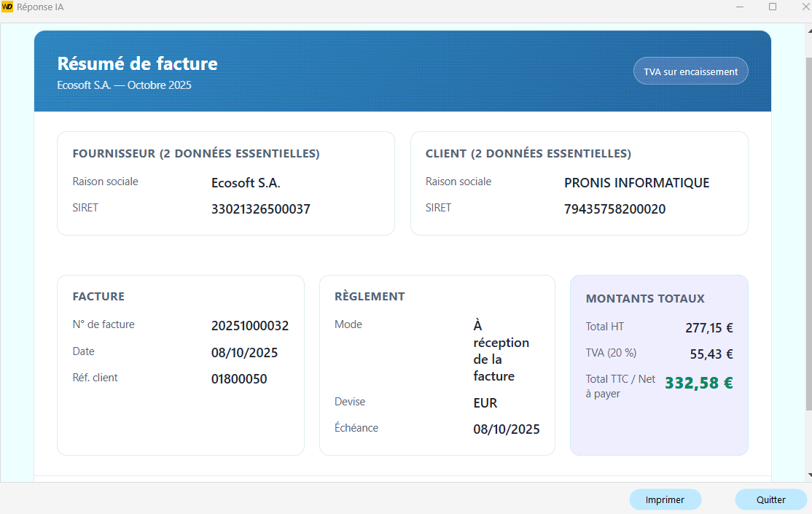This screenshot has height=514, width=812.
Task: Click the invoice number 20251000032
Action: click(x=250, y=326)
